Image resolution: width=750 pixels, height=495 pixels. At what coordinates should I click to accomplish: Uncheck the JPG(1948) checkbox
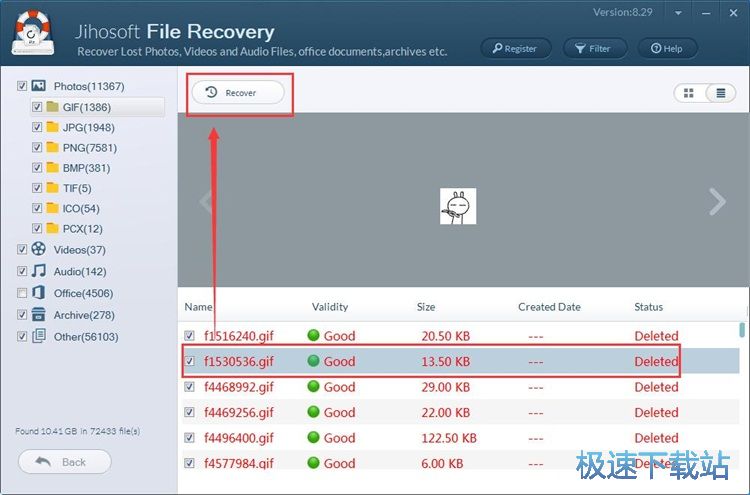click(37, 127)
